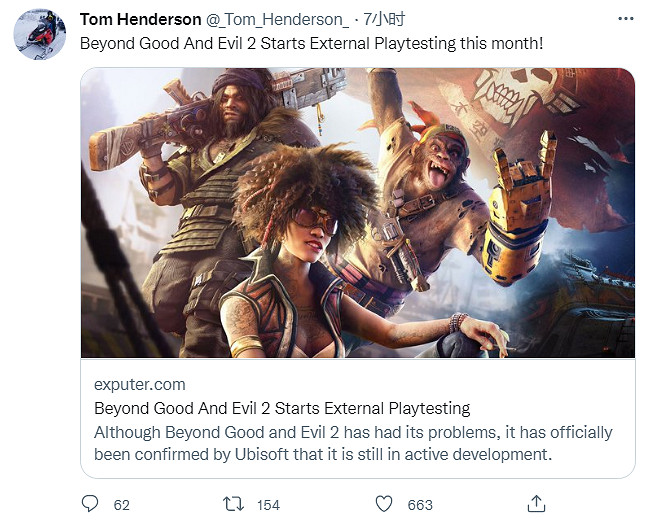Open Tom Henderson's profile avatar

pos(40,35)
